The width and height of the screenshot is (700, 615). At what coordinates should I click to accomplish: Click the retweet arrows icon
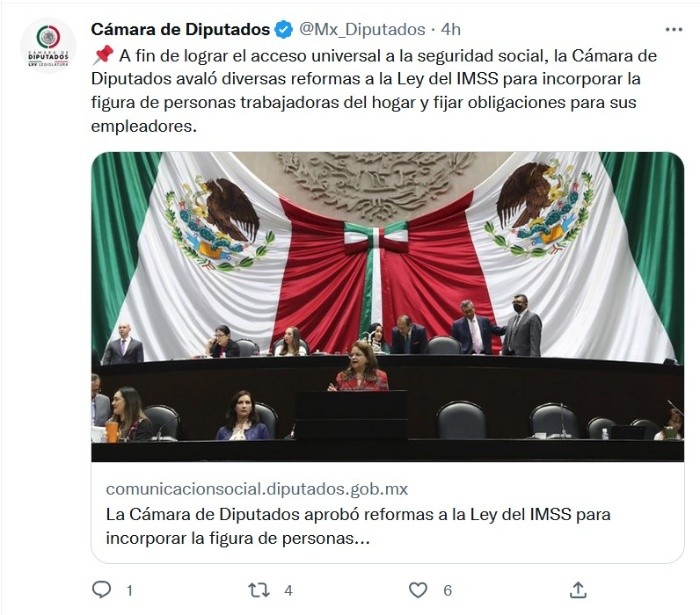coord(259,590)
